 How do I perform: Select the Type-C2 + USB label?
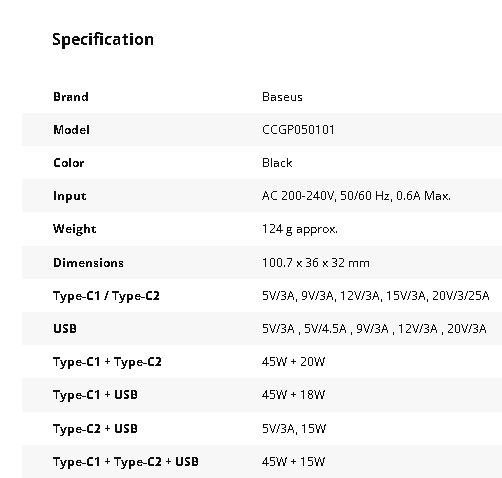[x=95, y=429]
